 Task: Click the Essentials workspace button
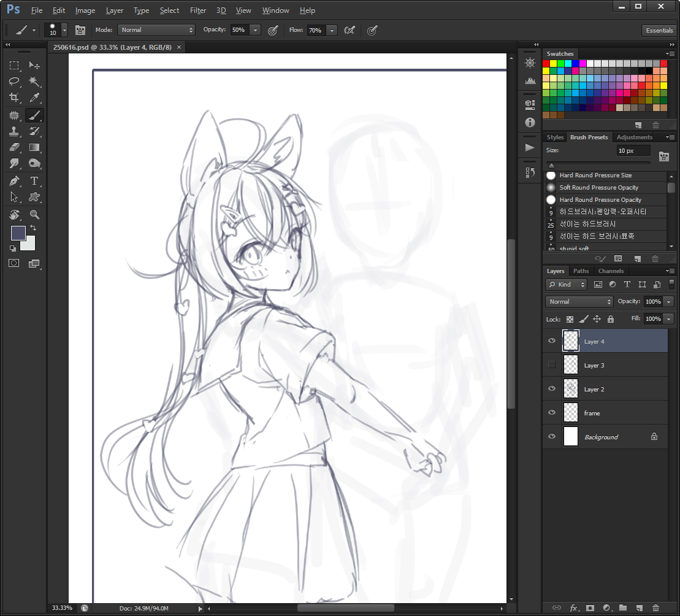(x=659, y=31)
